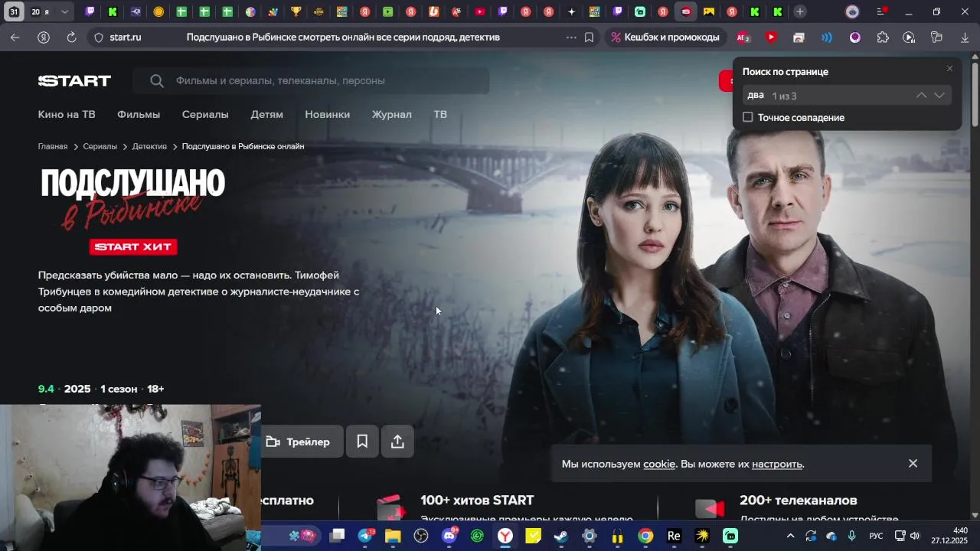The image size is (980, 551).
Task: Go back using the browser back arrow
Action: point(15,37)
